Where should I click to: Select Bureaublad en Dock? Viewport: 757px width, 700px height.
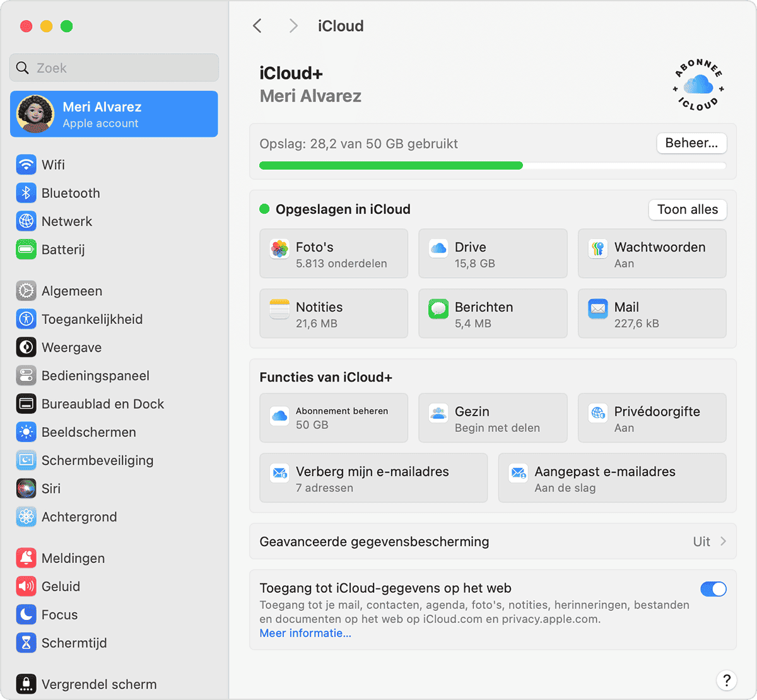click(90, 404)
